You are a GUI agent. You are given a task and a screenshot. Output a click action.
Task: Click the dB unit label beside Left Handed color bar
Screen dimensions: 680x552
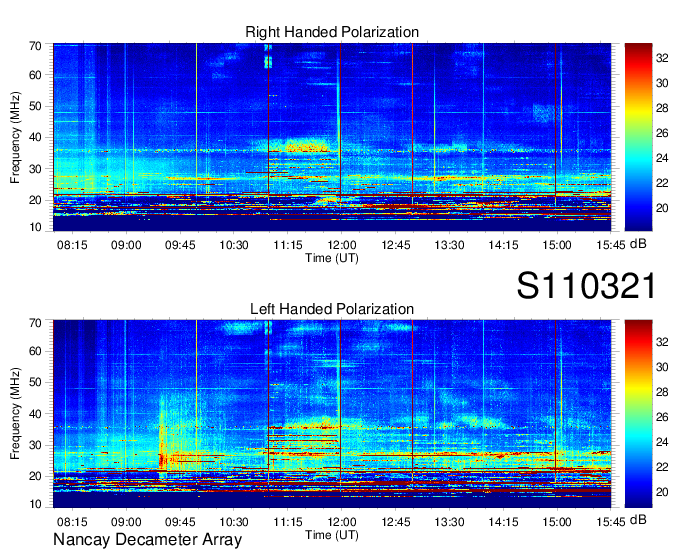click(638, 520)
